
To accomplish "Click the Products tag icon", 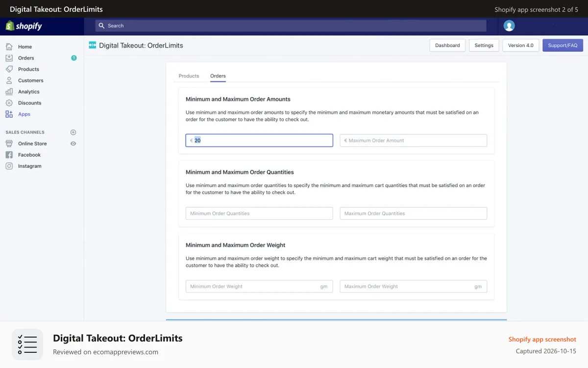I will click(x=9, y=69).
